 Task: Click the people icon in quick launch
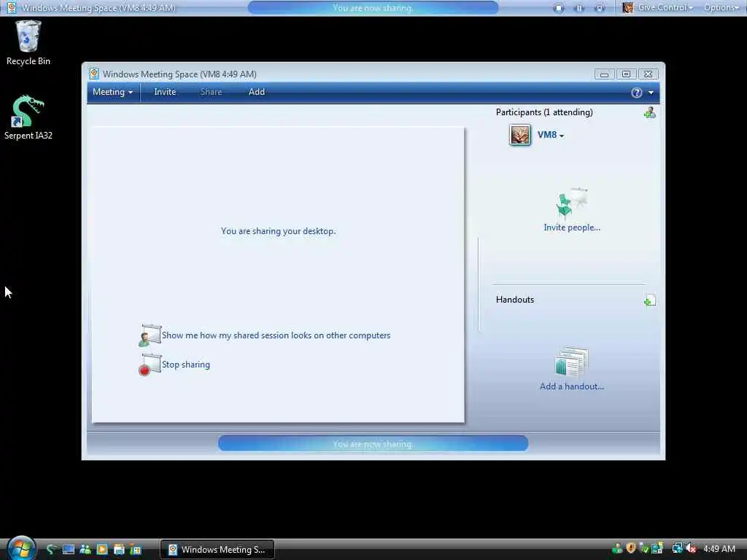pos(85,550)
